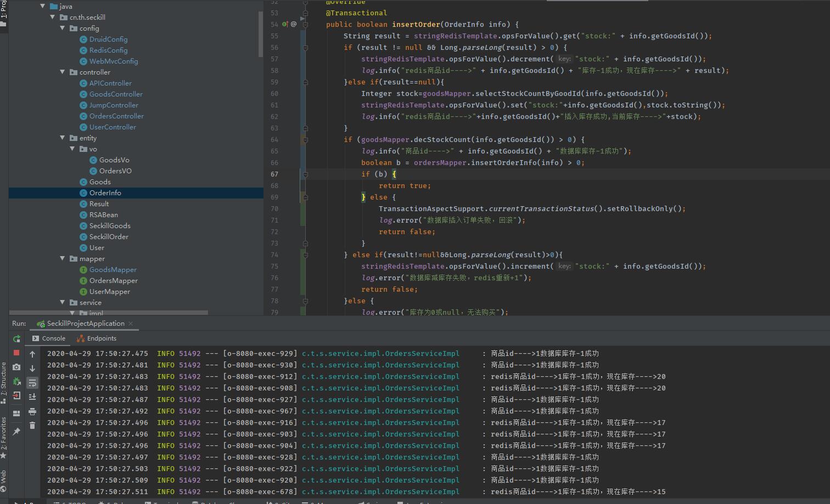Viewport: 830px width, 504px height.
Task: Click the log line from exec-929
Action: [323, 353]
